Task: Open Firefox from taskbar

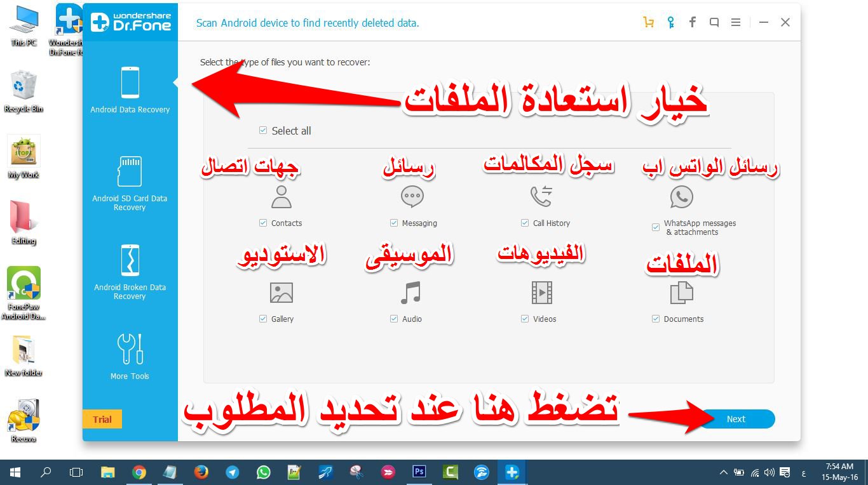Action: pyautogui.click(x=201, y=472)
